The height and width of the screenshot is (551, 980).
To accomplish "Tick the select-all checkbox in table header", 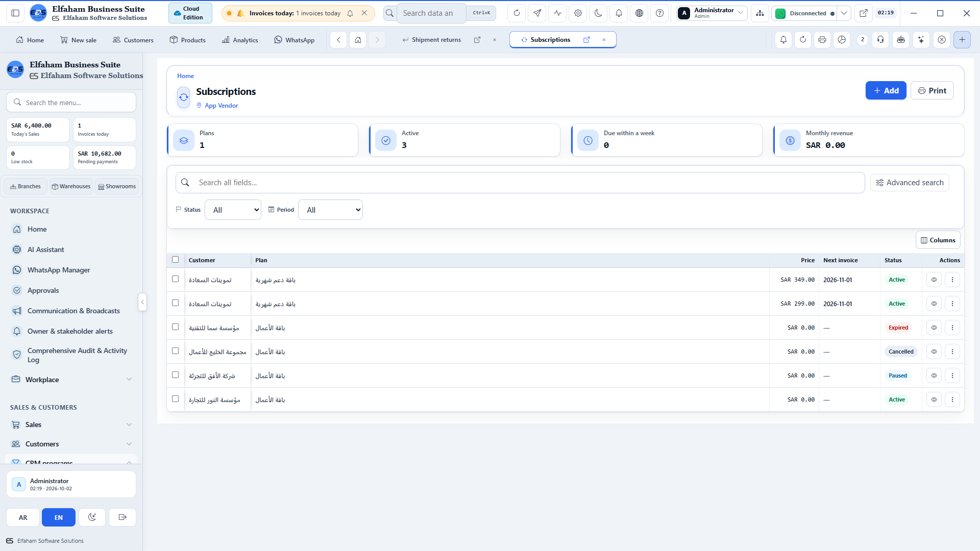I will point(175,260).
